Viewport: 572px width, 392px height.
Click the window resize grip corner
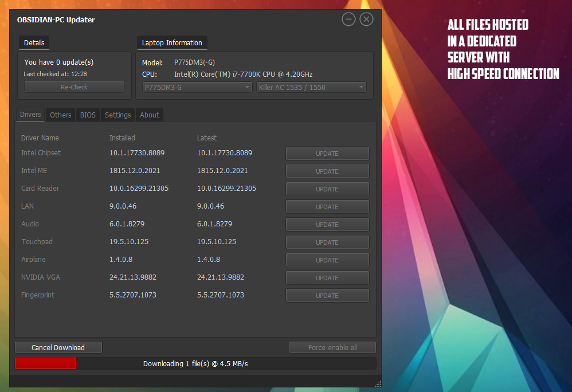tap(378, 383)
